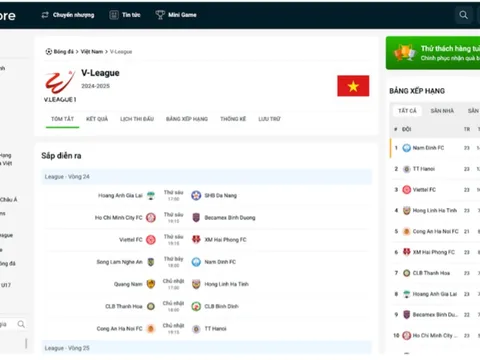Click Becamex Binh Duong crest in fixtures
The image size is (480, 360).
(x=196, y=218)
